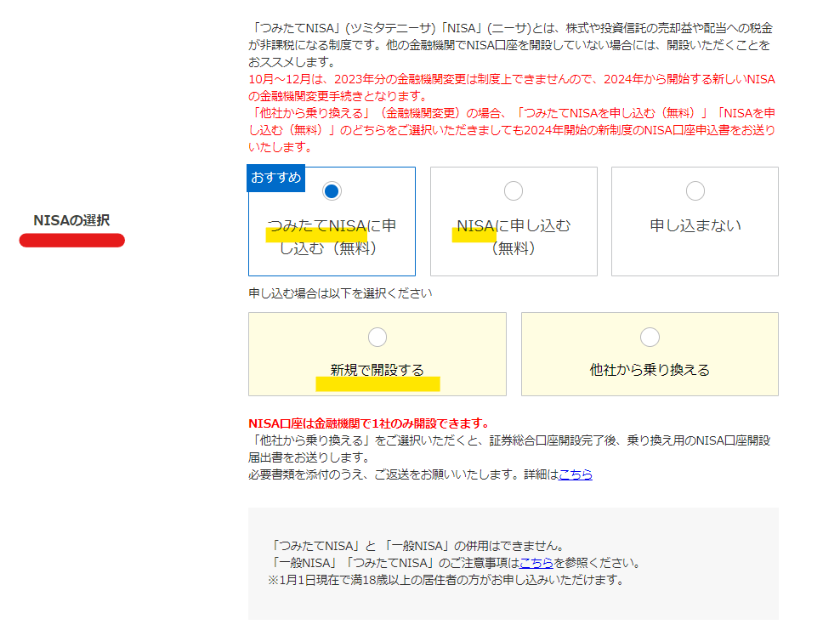The height and width of the screenshot is (636, 840).
Task: Click the 新規で開設する label
Action: 377,370
